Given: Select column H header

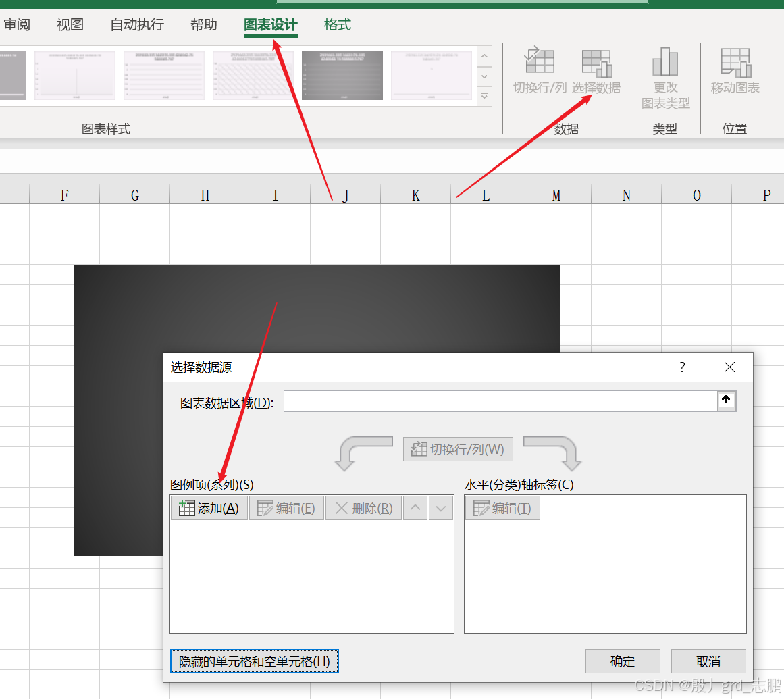Looking at the screenshot, I should 205,195.
